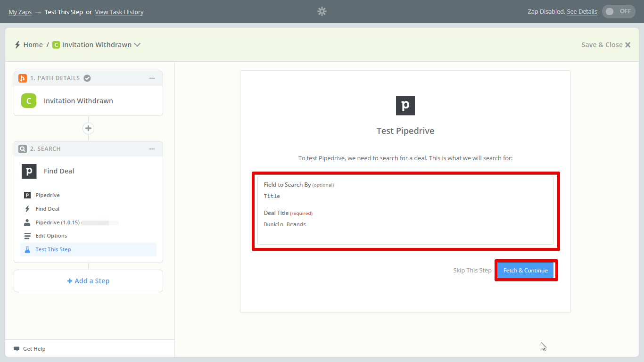Click the Field to Search By label
This screenshot has height=362, width=644.
[287, 185]
